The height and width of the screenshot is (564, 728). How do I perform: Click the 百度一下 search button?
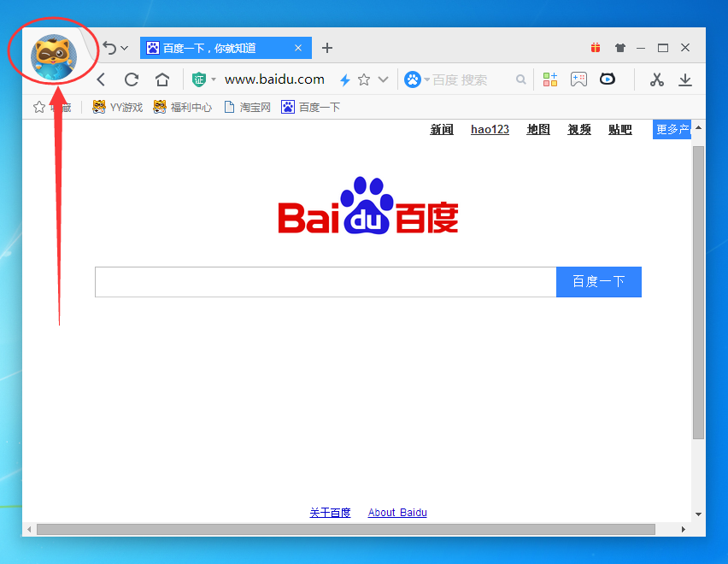tap(598, 281)
